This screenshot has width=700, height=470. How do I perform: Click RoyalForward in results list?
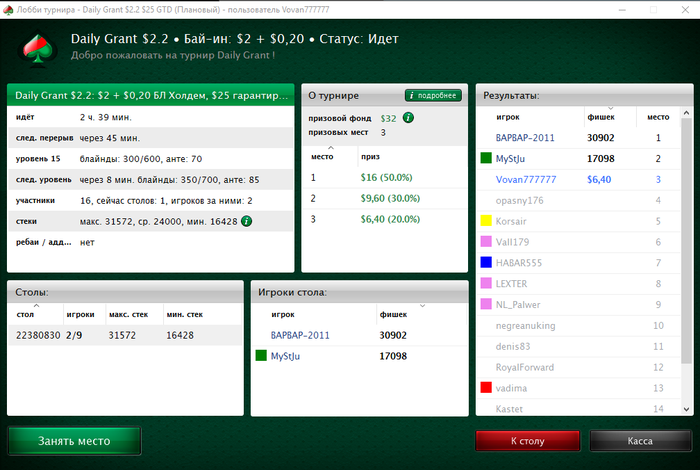point(525,367)
